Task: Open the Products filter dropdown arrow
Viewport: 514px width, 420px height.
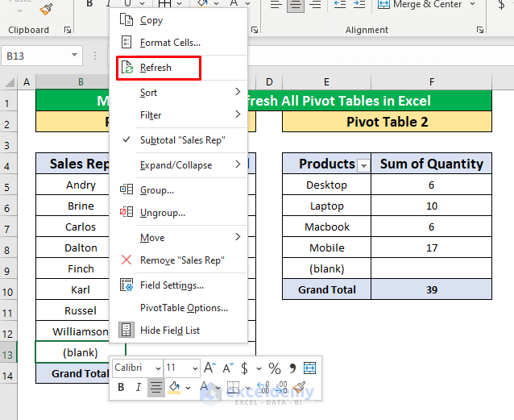Action: click(363, 164)
